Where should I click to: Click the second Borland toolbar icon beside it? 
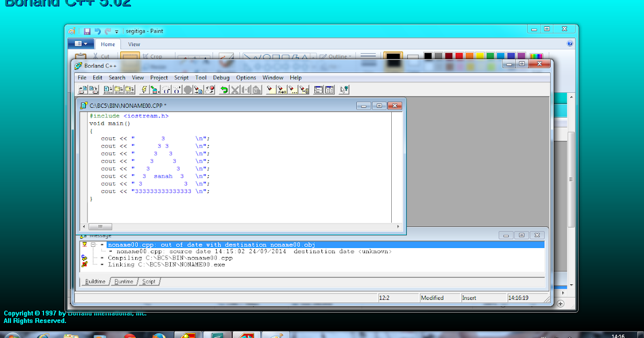pyautogui.click(x=94, y=90)
